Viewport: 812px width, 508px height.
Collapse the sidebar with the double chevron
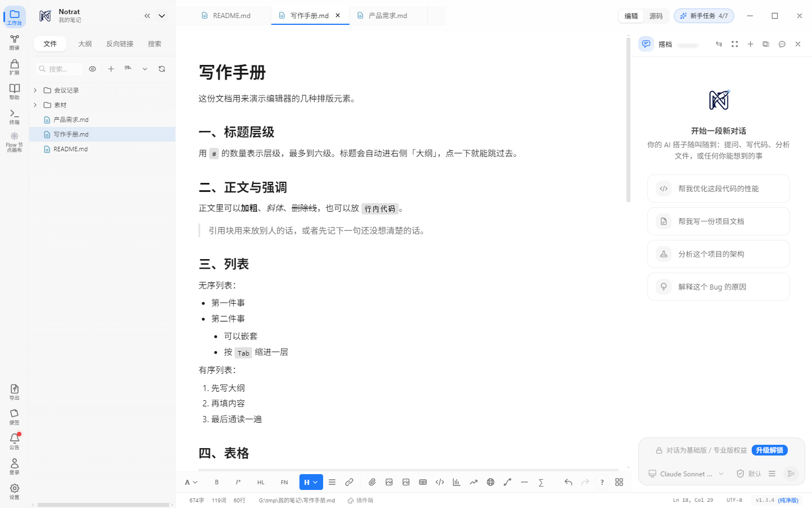pos(147,16)
